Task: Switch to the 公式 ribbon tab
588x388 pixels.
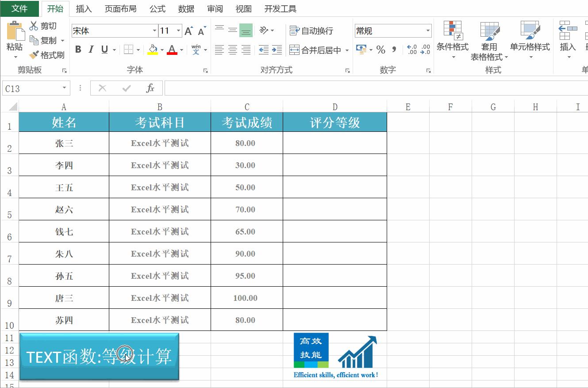Action: (157, 8)
